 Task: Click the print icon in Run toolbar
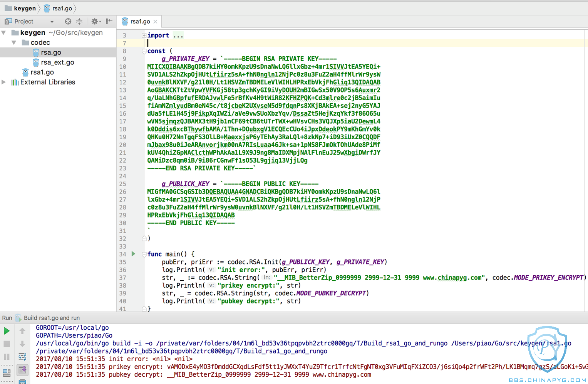point(22,382)
